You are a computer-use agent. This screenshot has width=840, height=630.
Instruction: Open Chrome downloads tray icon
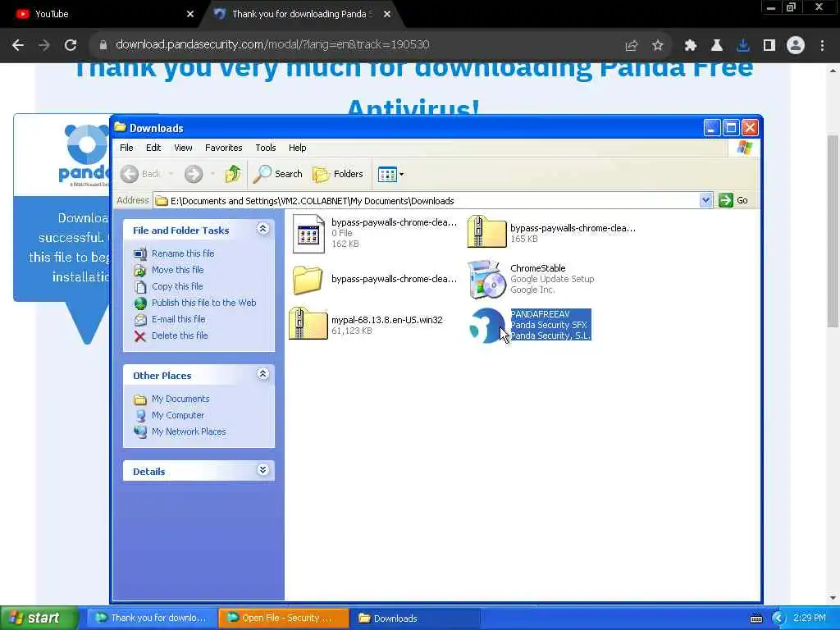pyautogui.click(x=742, y=46)
